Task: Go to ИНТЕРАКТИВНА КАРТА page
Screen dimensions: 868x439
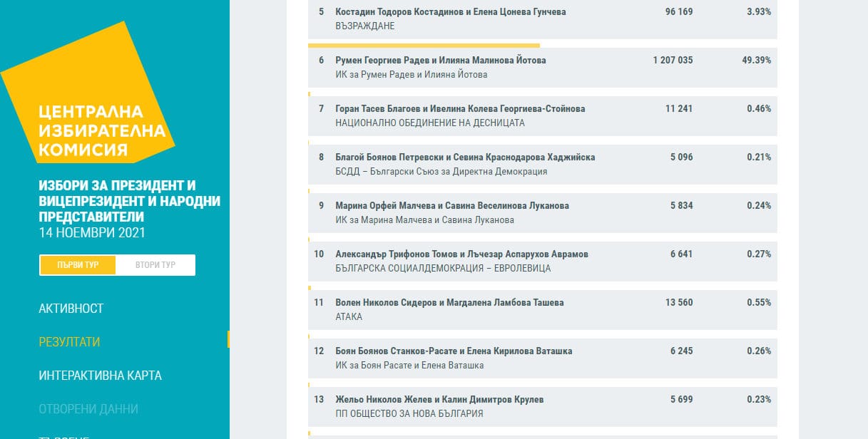Action: coord(100,376)
